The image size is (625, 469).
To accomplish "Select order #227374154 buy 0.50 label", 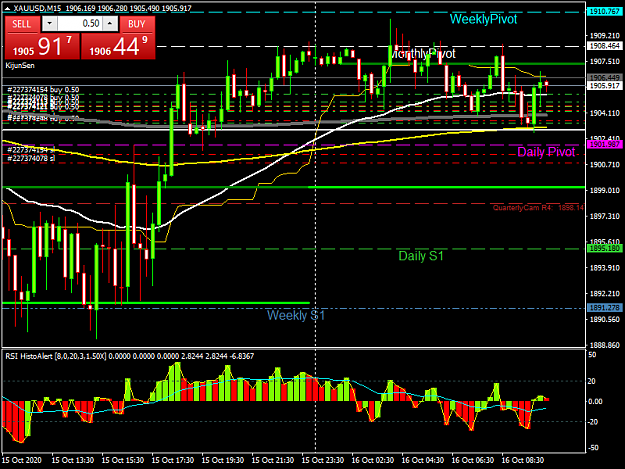I will 43,90.
